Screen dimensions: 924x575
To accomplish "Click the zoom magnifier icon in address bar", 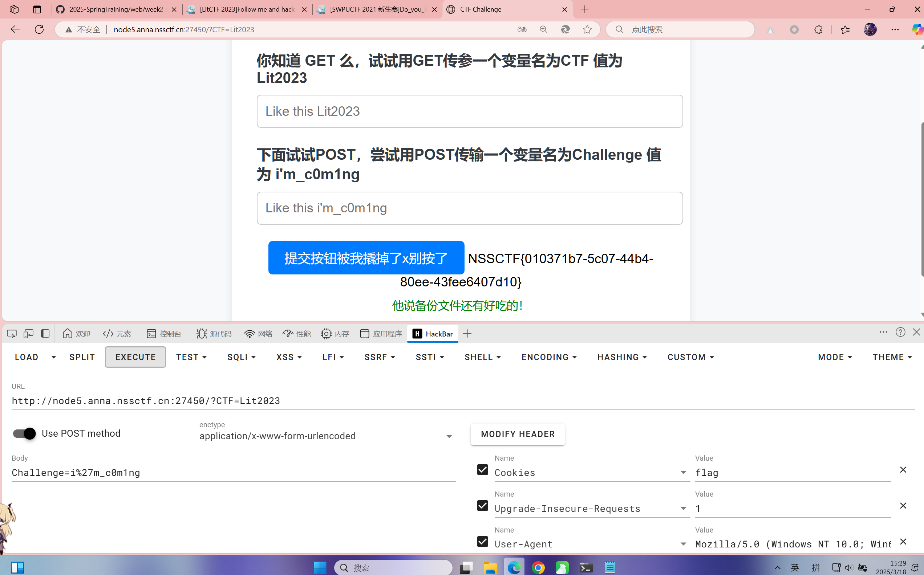I will (544, 29).
